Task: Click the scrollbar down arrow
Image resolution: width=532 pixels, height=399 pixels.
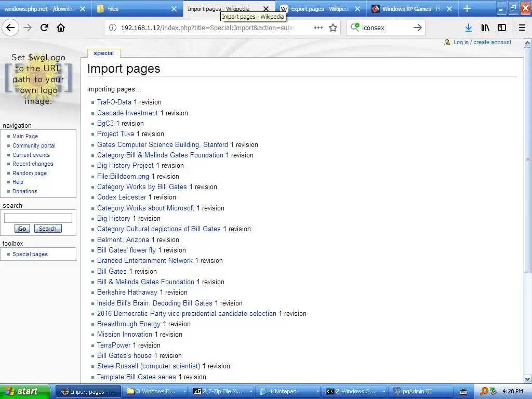Action: pyautogui.click(x=528, y=379)
